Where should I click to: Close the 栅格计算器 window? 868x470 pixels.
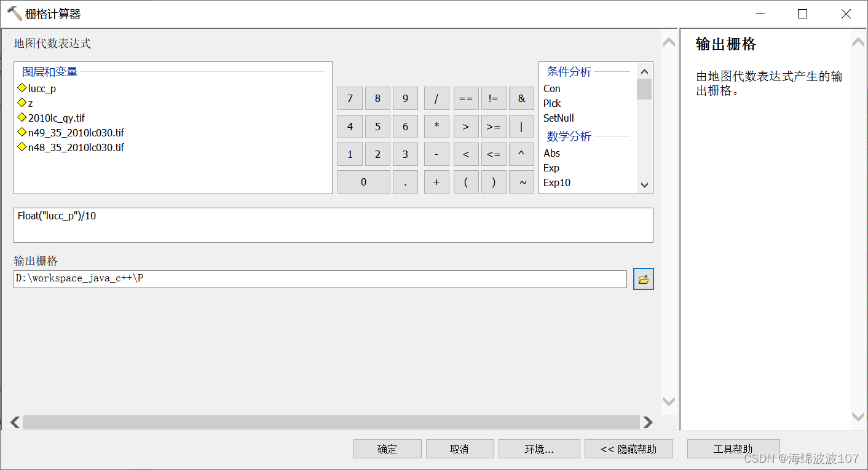(846, 14)
